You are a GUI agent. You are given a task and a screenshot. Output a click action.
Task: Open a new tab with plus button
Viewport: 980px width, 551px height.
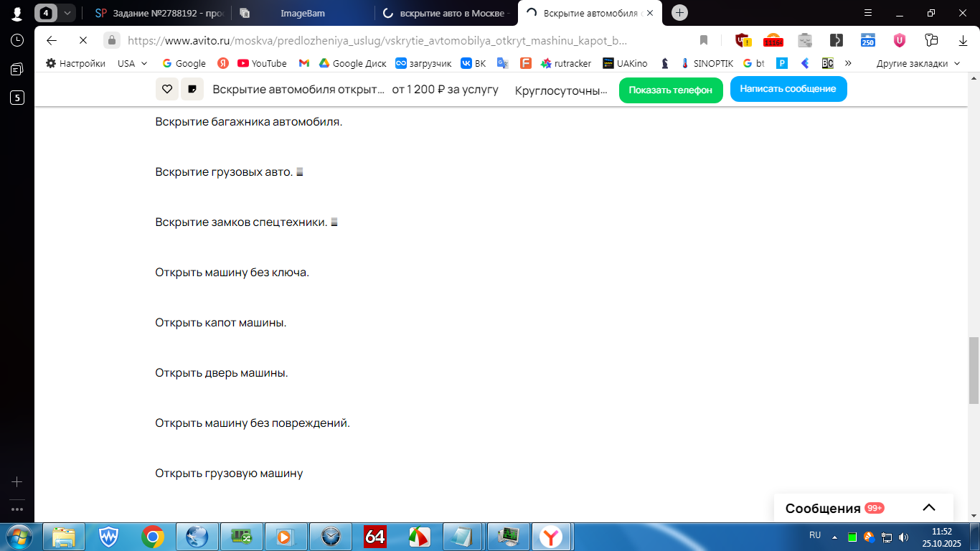point(679,12)
